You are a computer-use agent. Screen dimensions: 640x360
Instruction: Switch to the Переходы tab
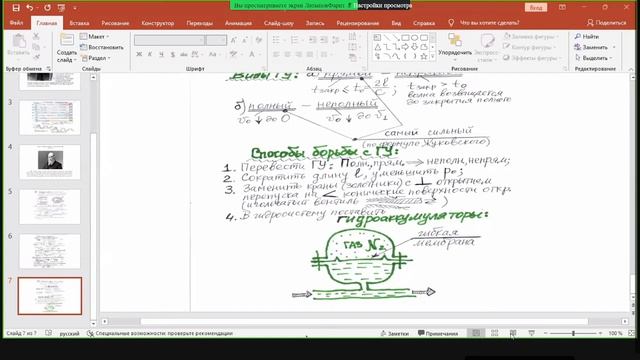[x=199, y=23]
